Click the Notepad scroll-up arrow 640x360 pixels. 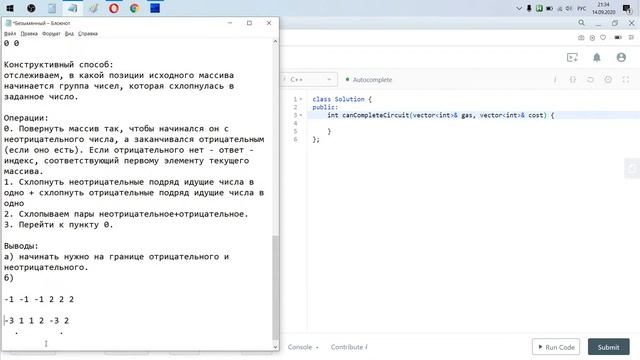tap(276, 42)
